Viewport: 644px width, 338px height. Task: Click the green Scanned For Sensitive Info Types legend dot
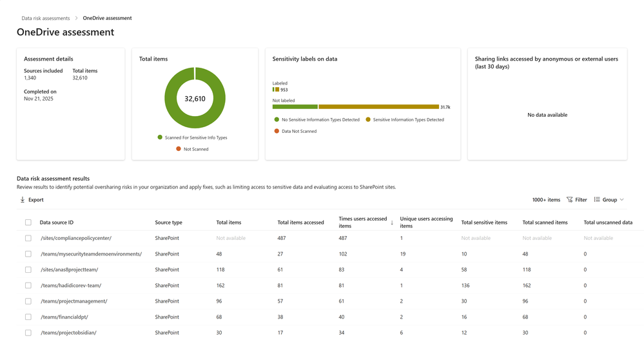point(160,137)
